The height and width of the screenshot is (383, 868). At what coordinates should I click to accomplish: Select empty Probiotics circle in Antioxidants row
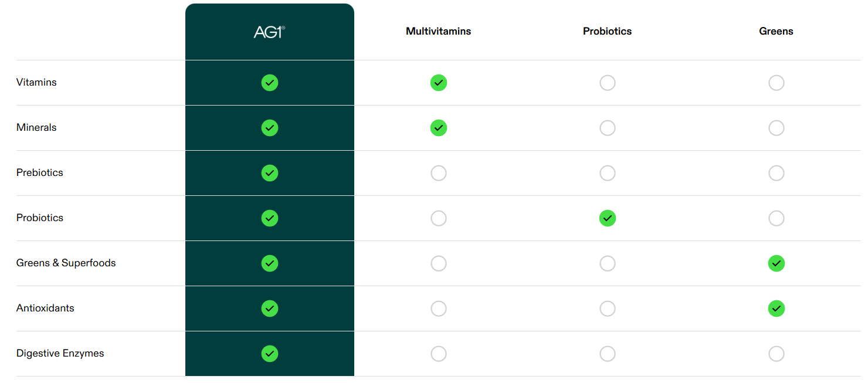tap(608, 309)
